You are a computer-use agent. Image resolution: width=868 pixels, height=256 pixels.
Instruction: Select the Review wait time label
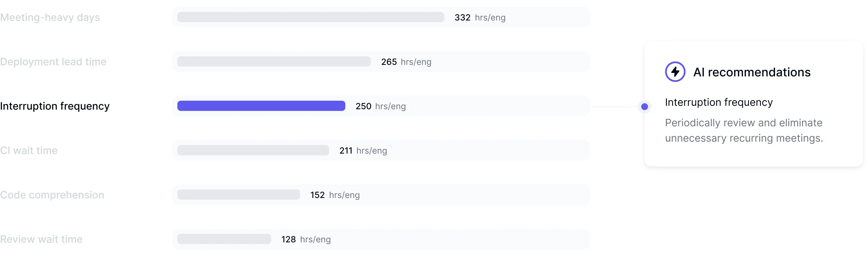pyautogui.click(x=41, y=239)
